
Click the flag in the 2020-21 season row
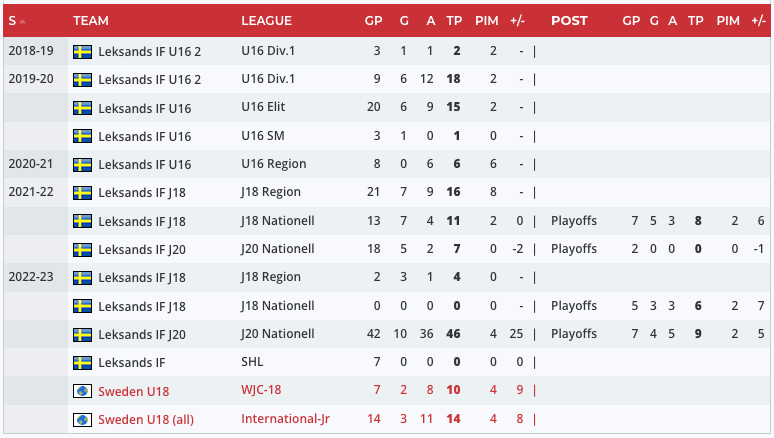82,164
